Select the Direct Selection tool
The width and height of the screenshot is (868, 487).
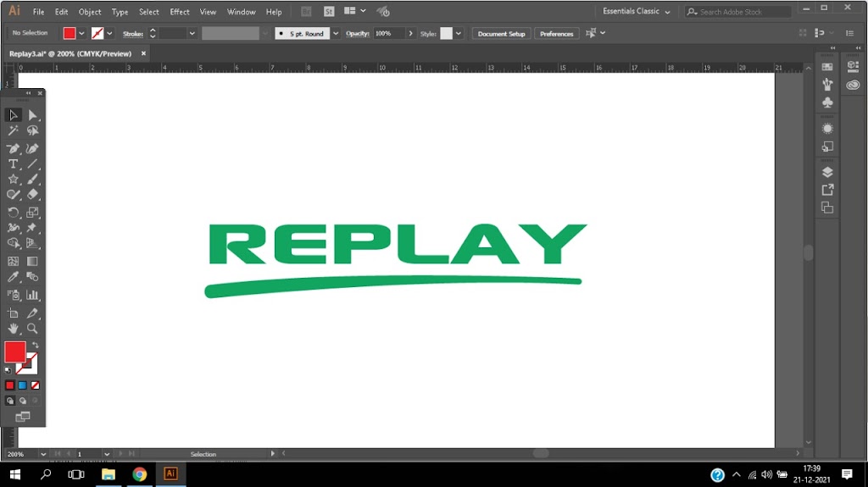point(33,115)
